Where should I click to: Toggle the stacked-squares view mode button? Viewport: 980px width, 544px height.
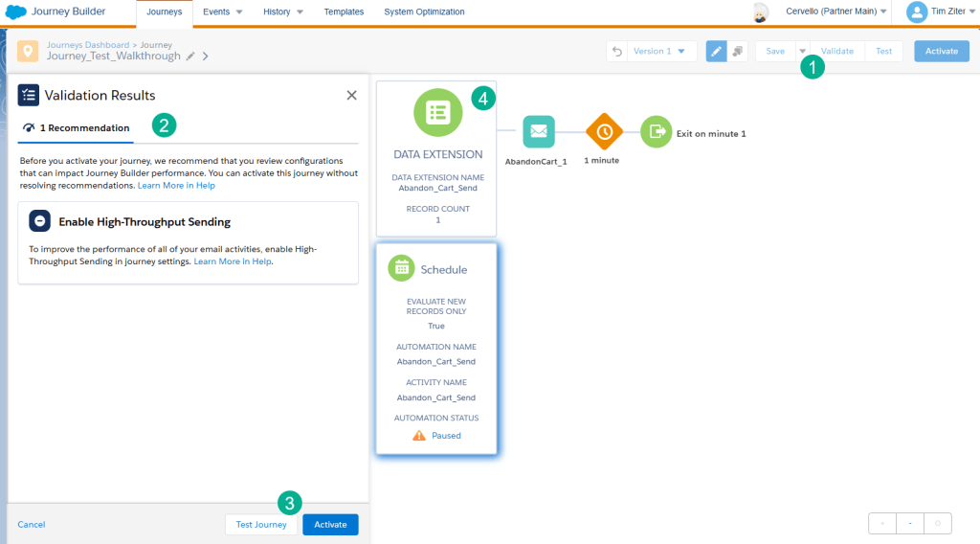738,52
